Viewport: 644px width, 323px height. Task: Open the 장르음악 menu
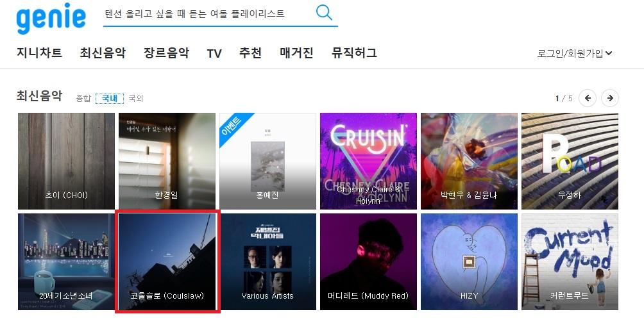166,53
